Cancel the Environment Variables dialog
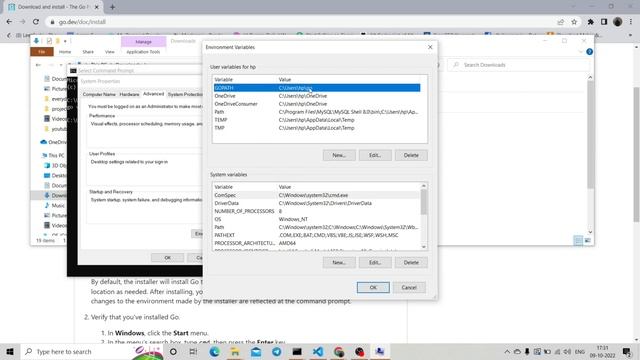 pos(409,287)
